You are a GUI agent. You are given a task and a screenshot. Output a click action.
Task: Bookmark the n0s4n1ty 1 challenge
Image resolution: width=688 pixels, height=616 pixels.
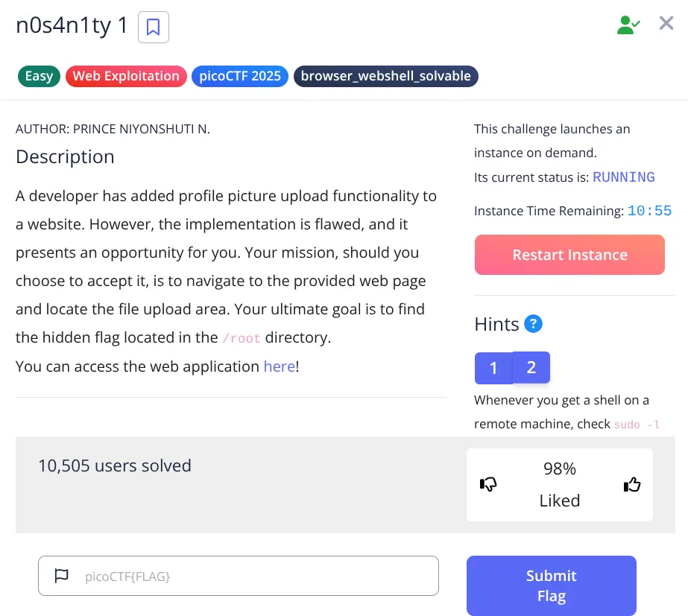click(153, 27)
